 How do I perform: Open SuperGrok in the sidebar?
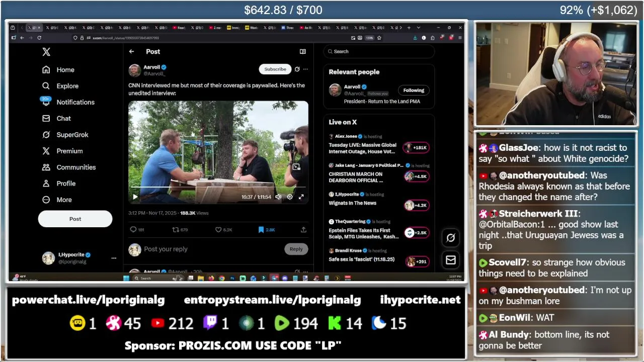pyautogui.click(x=65, y=135)
